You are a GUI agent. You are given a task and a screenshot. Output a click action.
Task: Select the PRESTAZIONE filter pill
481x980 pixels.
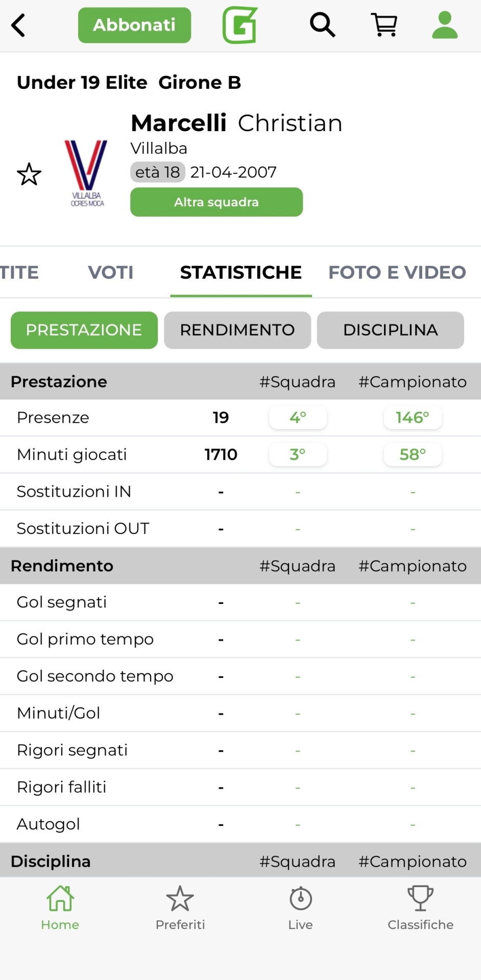(84, 330)
